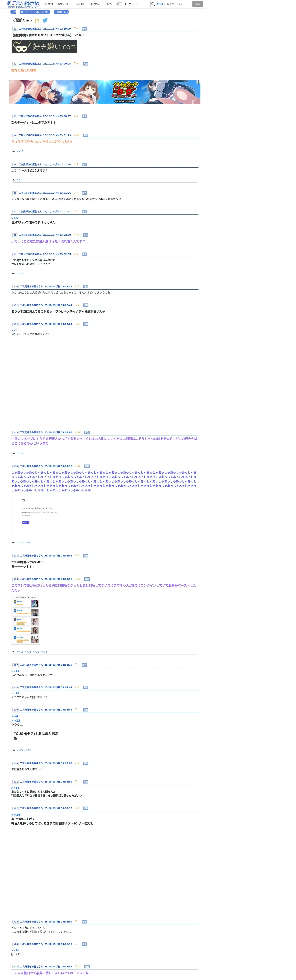Share thread via the Twitter bird icon
The height and width of the screenshot is (980, 296).
[x=45, y=21]
